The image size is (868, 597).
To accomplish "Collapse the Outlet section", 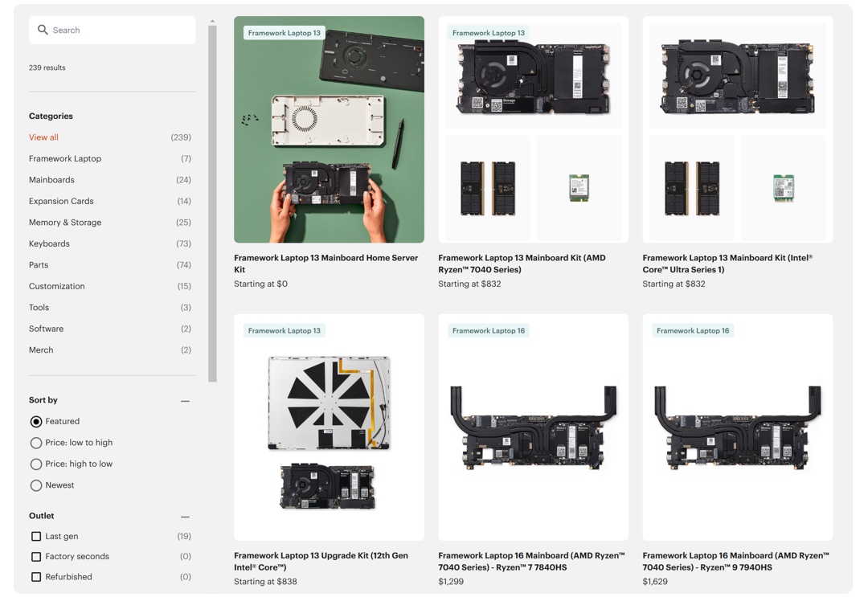I will [x=186, y=517].
